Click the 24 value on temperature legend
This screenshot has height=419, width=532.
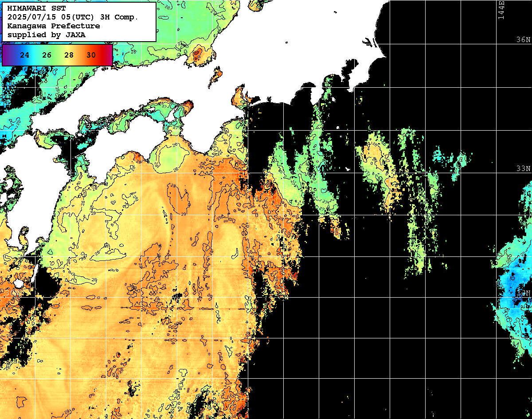click(25, 55)
